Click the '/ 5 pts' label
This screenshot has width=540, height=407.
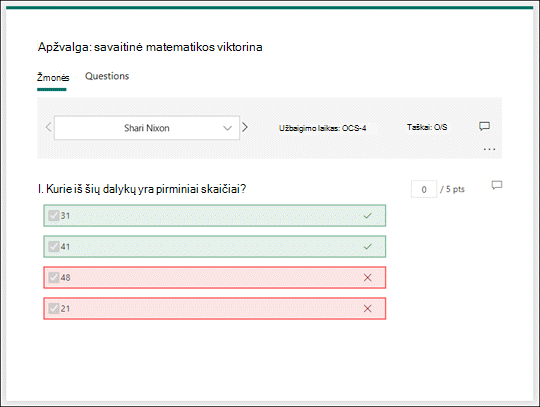click(x=452, y=189)
